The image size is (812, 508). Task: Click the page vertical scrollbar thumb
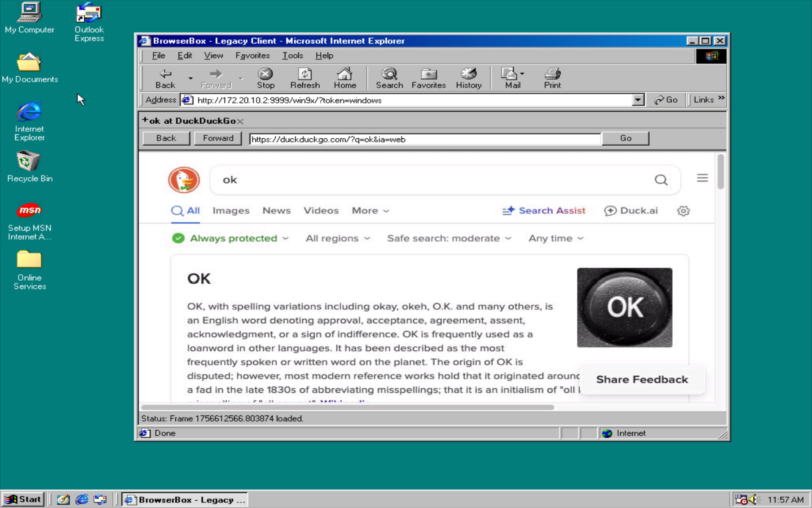point(720,172)
